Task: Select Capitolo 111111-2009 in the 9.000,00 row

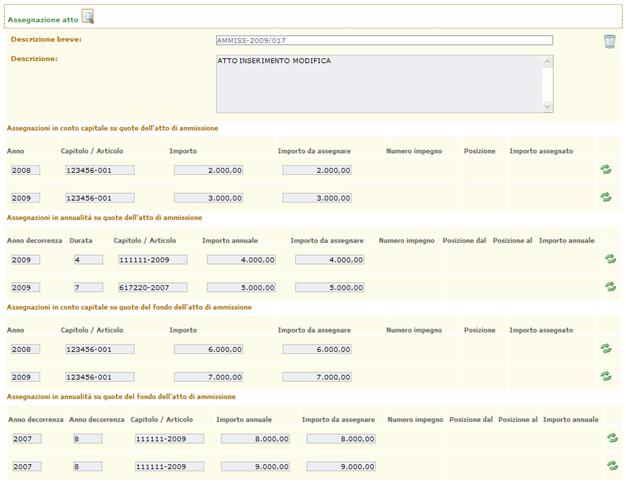Action: point(170,466)
